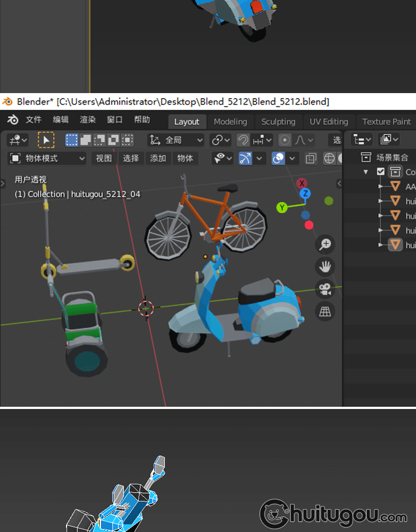416x532 pixels.
Task: Switch perspective/orthographic using grid icon
Action: (325, 311)
